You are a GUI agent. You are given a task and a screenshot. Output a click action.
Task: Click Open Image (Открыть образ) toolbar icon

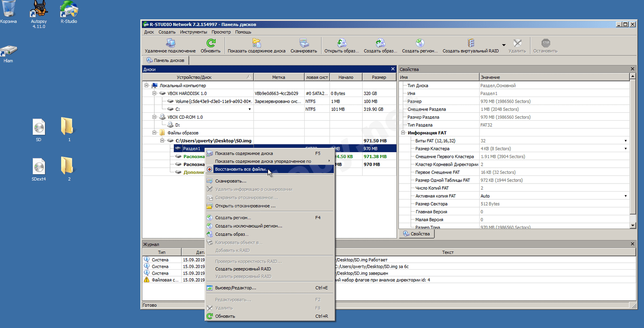[341, 43]
